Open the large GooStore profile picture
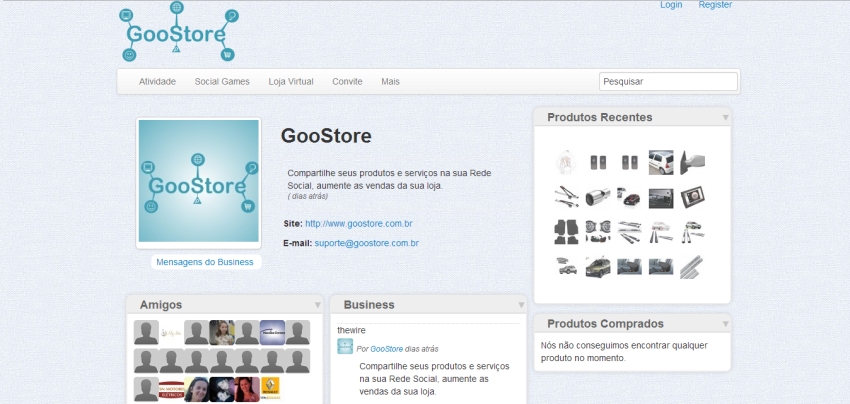The image size is (850, 404). [198, 181]
